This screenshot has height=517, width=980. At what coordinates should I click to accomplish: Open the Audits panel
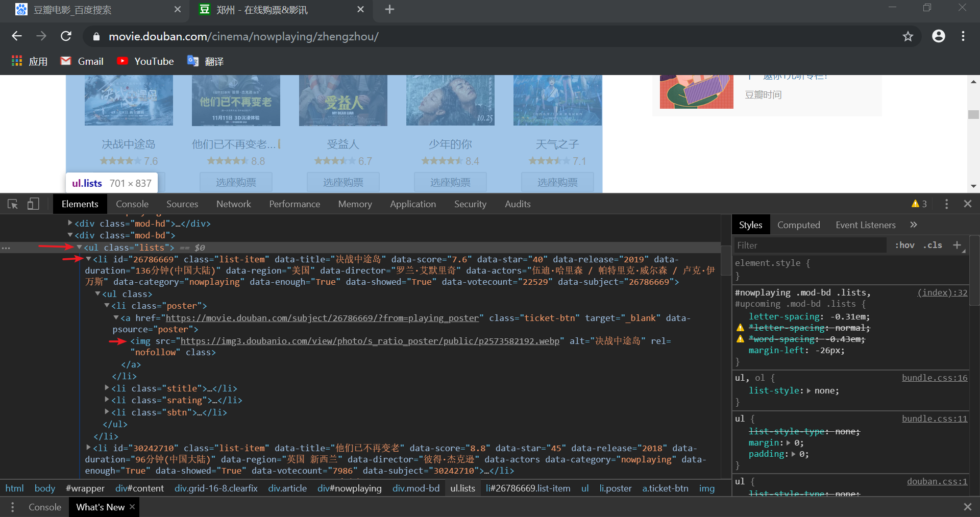(x=518, y=204)
